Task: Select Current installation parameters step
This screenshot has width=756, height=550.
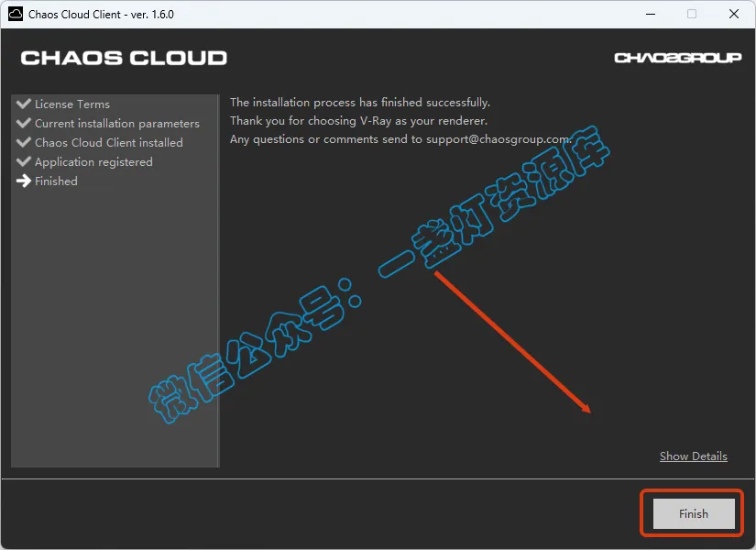Action: tap(117, 124)
